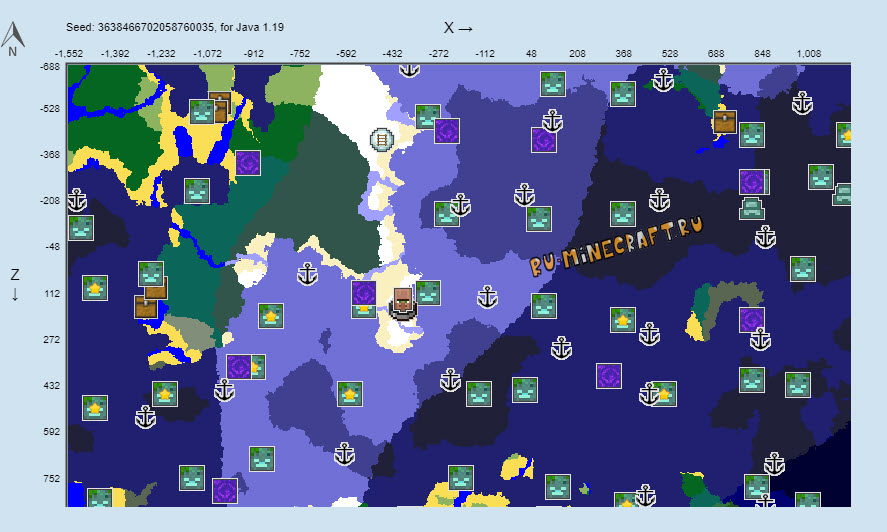Select ocean ruin icon at top near X 368
Image resolution: width=887 pixels, height=532 pixels.
pyautogui.click(x=623, y=94)
